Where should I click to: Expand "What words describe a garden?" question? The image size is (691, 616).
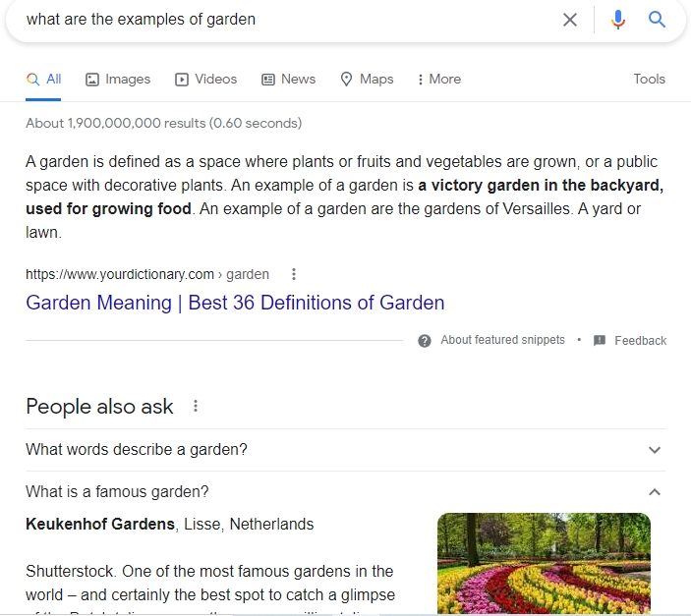pyautogui.click(x=346, y=450)
